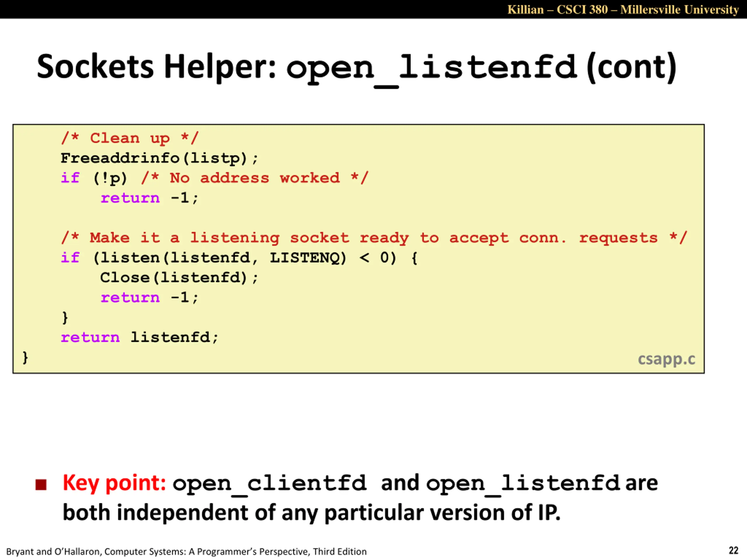Click the code line 'if (!p) /* No address worked */'

[215, 178]
